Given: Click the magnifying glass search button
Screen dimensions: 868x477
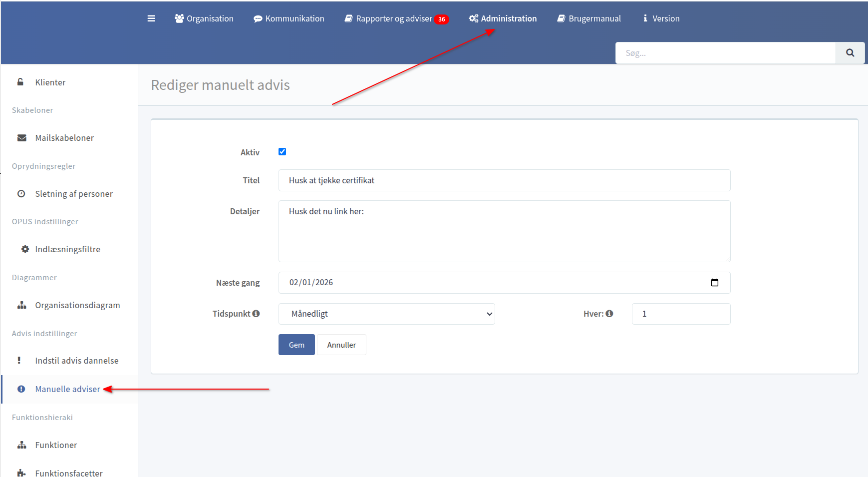Looking at the screenshot, I should 850,53.
